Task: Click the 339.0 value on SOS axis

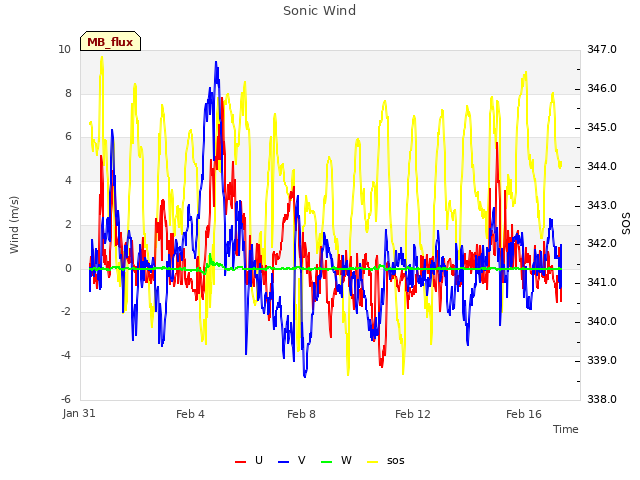Action: tap(602, 360)
